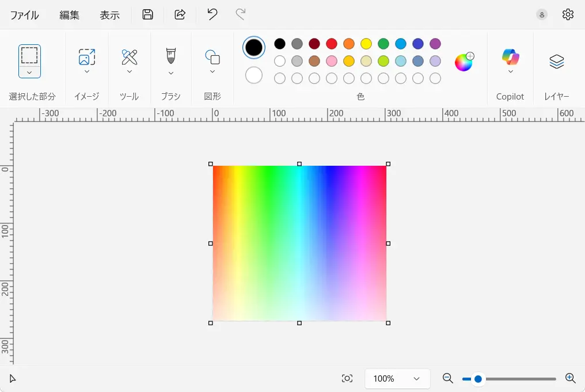Viewport: 585px width, 392px height.
Task: Click the right-middle selection handle
Action: [x=388, y=243]
